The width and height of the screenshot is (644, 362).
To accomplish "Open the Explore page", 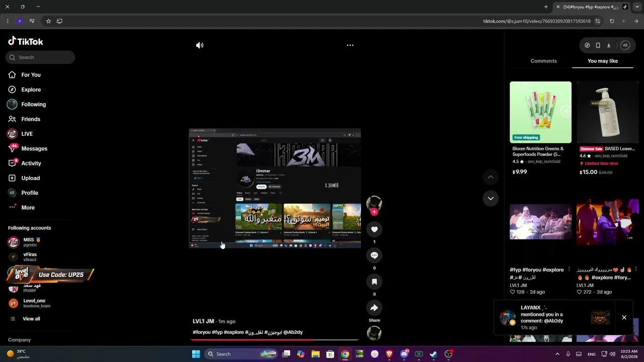I will pyautogui.click(x=24, y=89).
